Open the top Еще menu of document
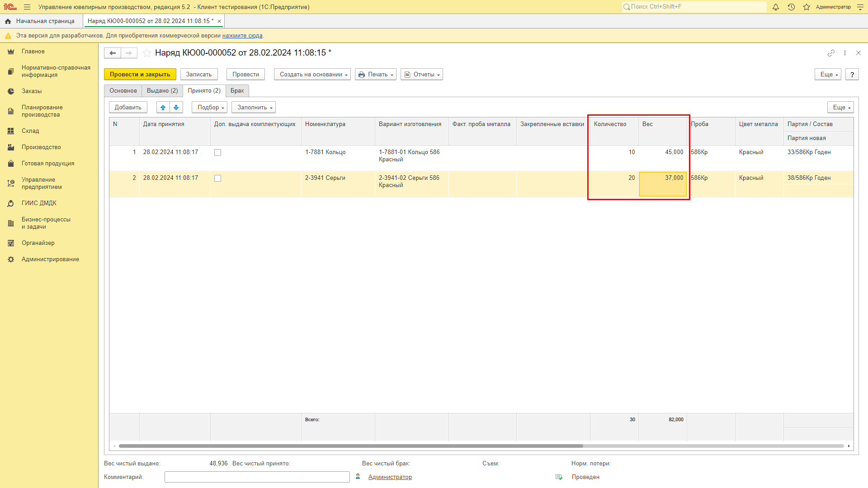868x488 pixels. tap(828, 75)
